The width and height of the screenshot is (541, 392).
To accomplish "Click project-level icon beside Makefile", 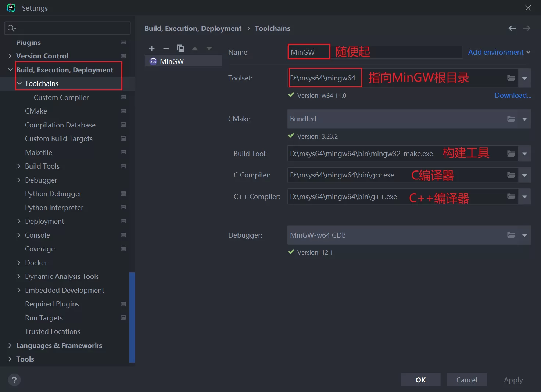I will [x=123, y=152].
